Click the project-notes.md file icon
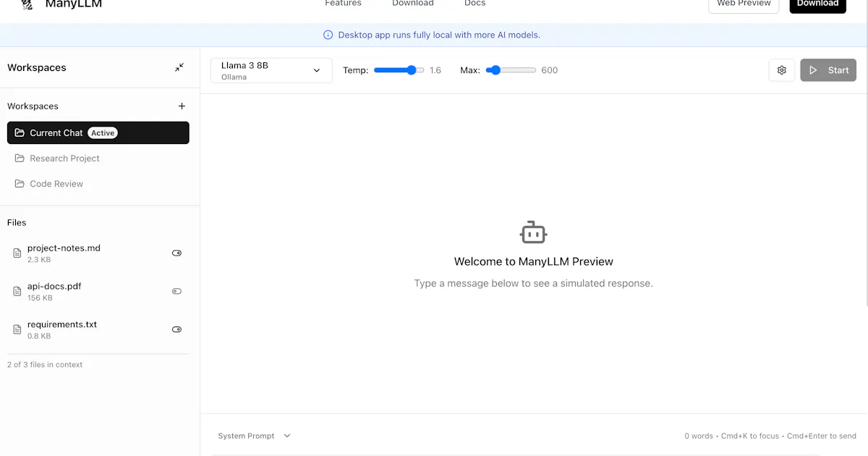Screen dimensions: 868x456 pos(17,253)
